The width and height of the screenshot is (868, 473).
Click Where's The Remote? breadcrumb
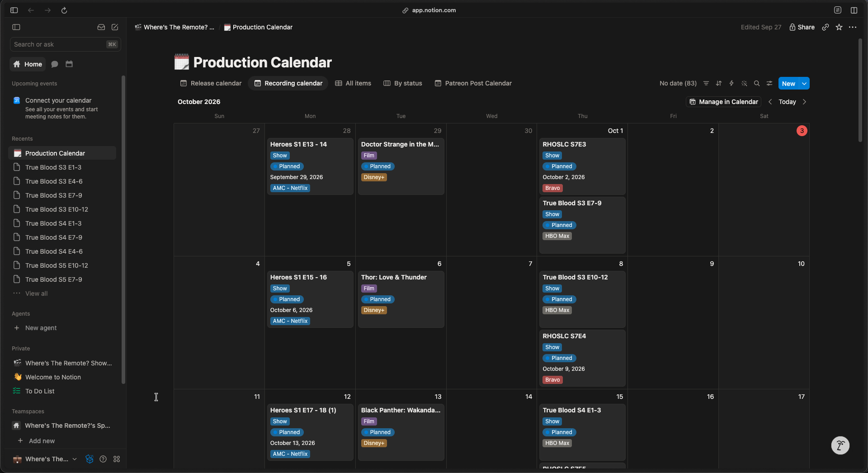point(175,27)
